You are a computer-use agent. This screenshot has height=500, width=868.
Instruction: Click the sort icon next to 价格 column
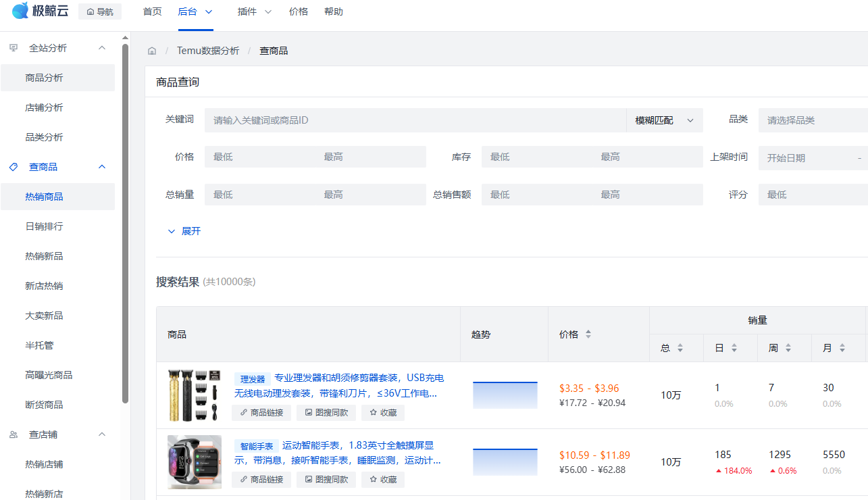click(587, 334)
